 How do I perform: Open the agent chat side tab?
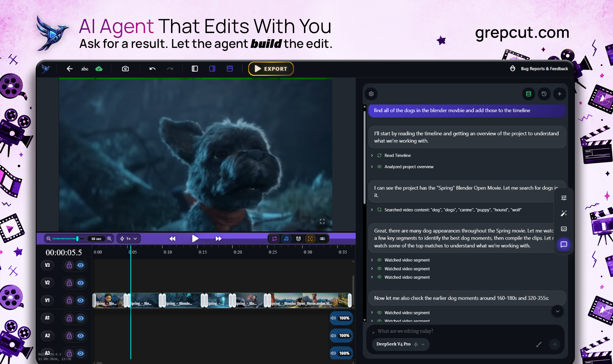[x=564, y=244]
